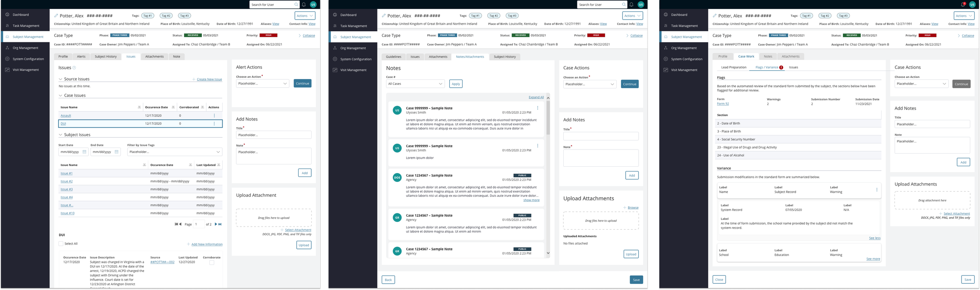The width and height of the screenshot is (980, 290).
Task: Go to the next page of Subject Issues
Action: [216, 224]
